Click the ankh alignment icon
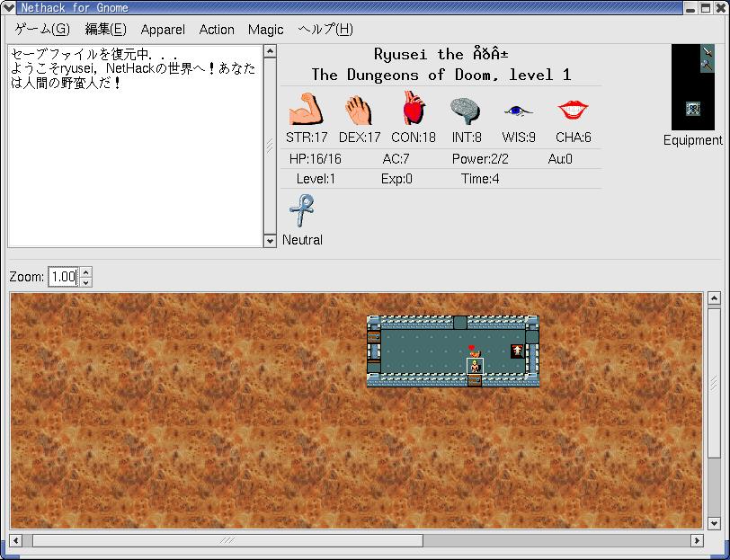 (302, 210)
